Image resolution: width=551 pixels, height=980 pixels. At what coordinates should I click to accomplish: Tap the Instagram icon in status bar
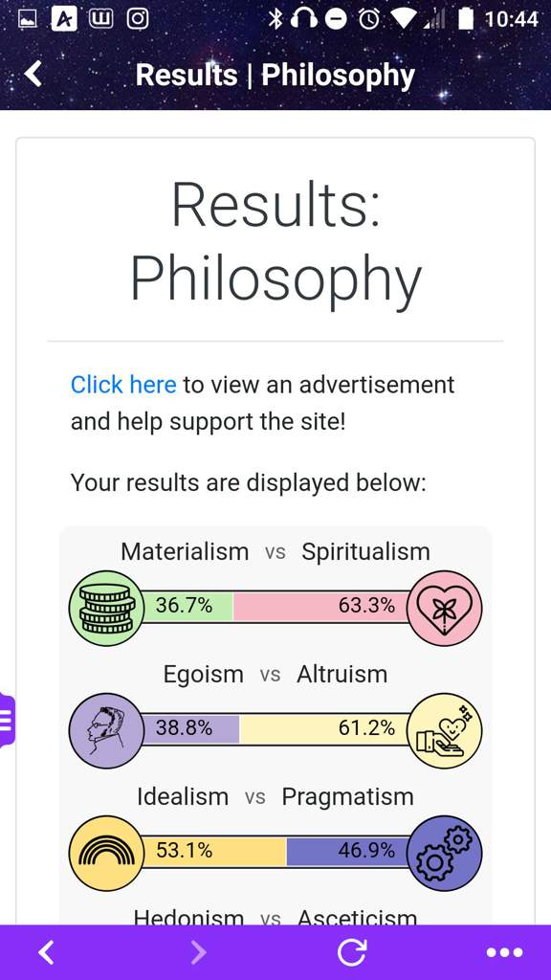click(x=138, y=19)
